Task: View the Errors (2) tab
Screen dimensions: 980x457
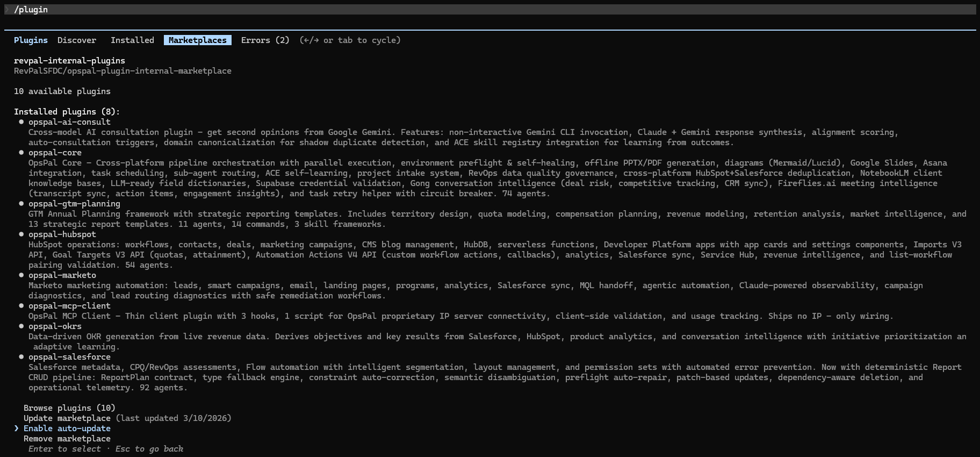Action: [265, 40]
